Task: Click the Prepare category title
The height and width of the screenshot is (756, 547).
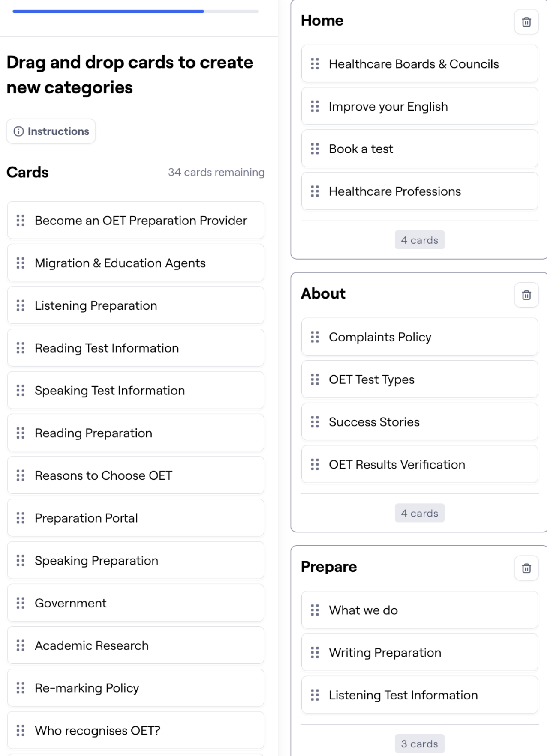Action: click(329, 567)
